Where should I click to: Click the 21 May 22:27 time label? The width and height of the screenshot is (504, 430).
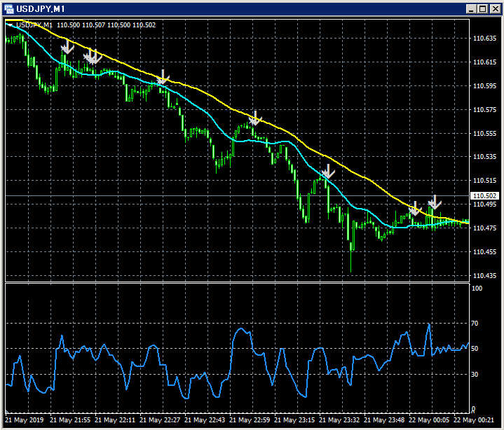coord(160,420)
